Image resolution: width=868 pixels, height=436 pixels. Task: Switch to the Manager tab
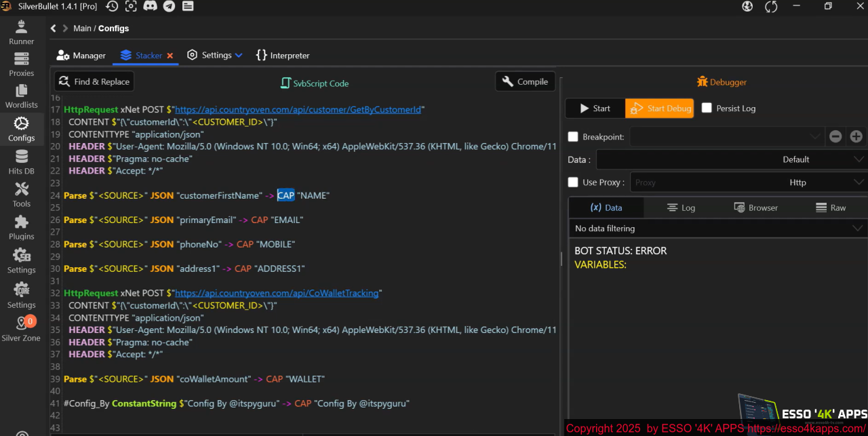pos(81,56)
